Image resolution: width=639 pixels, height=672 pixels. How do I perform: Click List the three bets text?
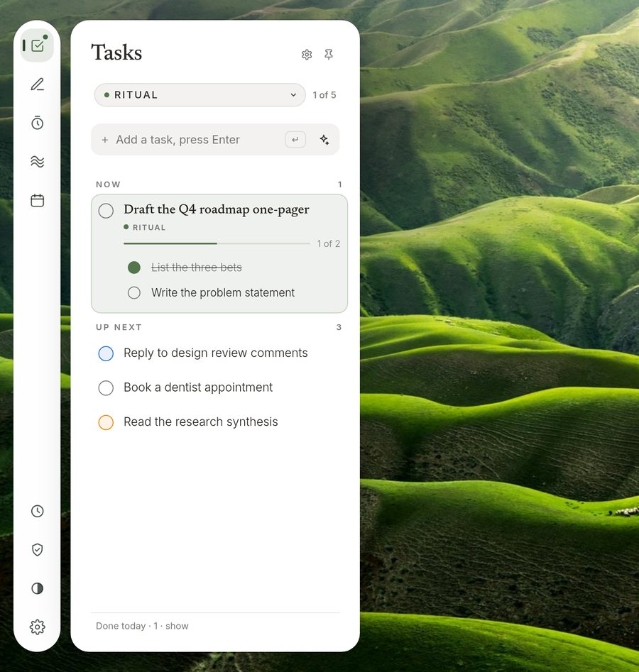(x=197, y=268)
